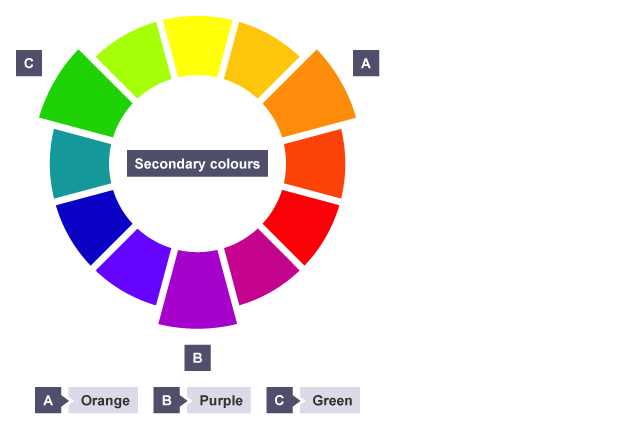The width and height of the screenshot is (624, 430).
Task: Click the magenta wheel segment
Action: [x=260, y=266]
